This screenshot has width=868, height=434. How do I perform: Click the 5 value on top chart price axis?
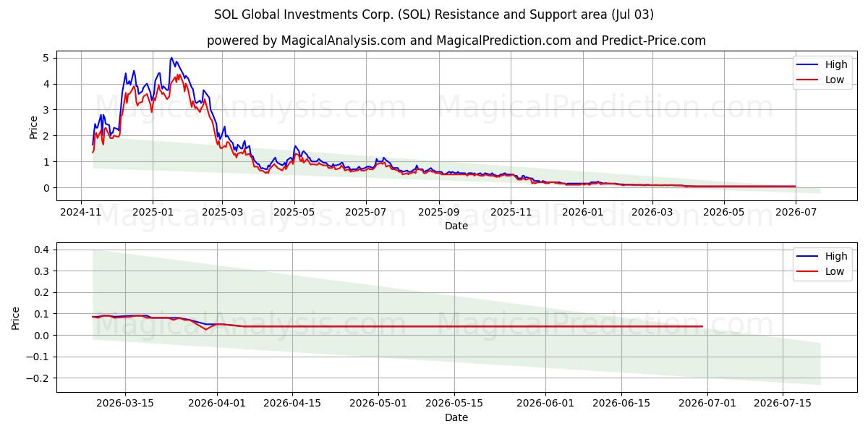tap(46, 58)
